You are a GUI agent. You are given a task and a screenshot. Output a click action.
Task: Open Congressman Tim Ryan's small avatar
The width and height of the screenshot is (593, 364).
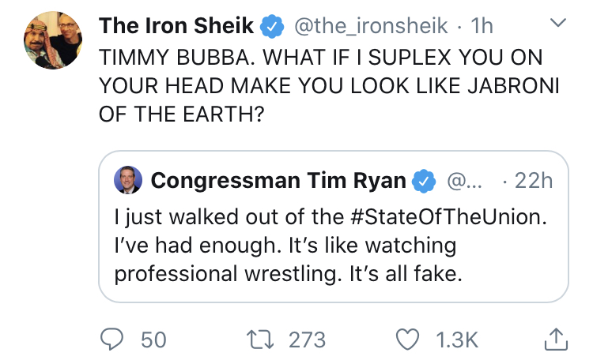click(x=127, y=180)
